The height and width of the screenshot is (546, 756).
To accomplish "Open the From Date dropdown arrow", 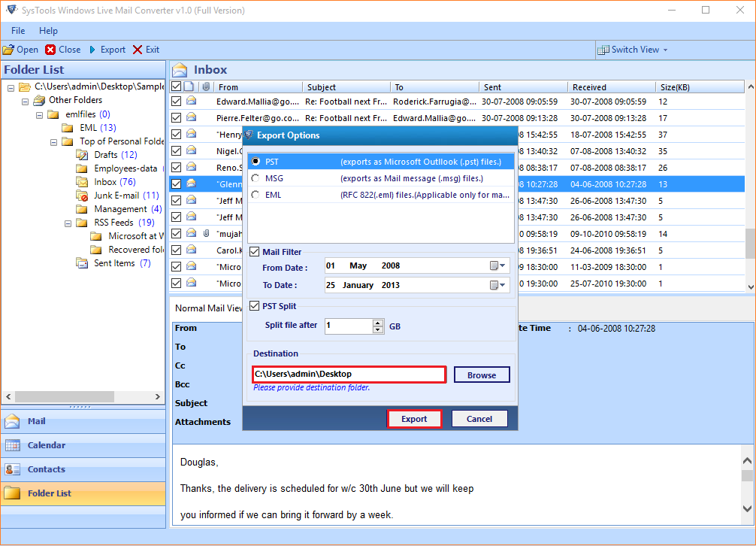I will pos(503,265).
